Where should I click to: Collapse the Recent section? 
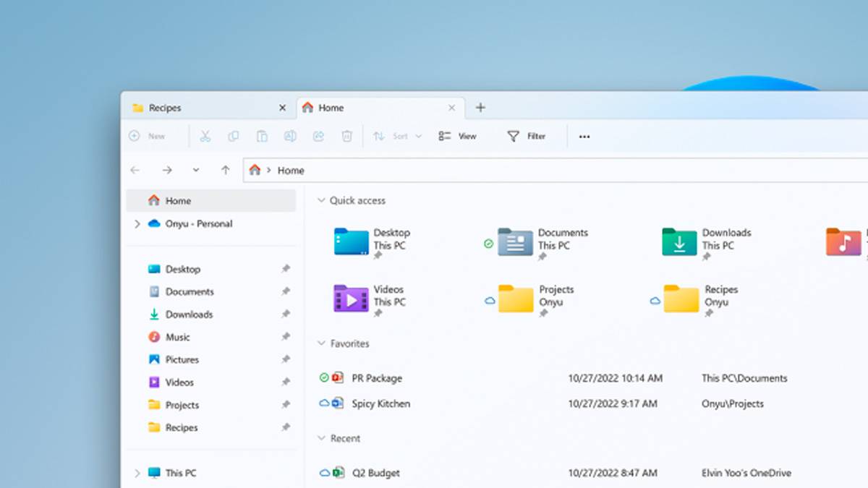click(321, 438)
